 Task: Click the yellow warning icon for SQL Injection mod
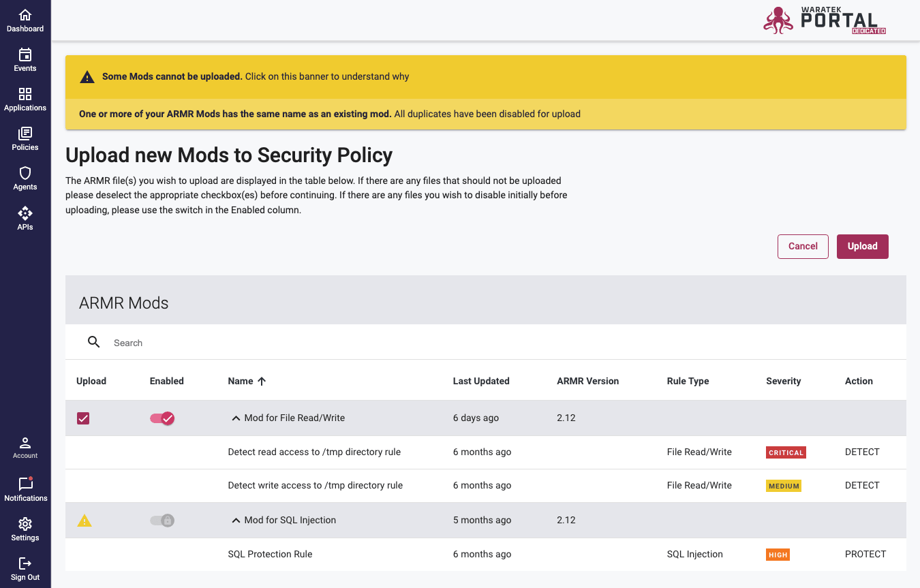click(x=85, y=521)
